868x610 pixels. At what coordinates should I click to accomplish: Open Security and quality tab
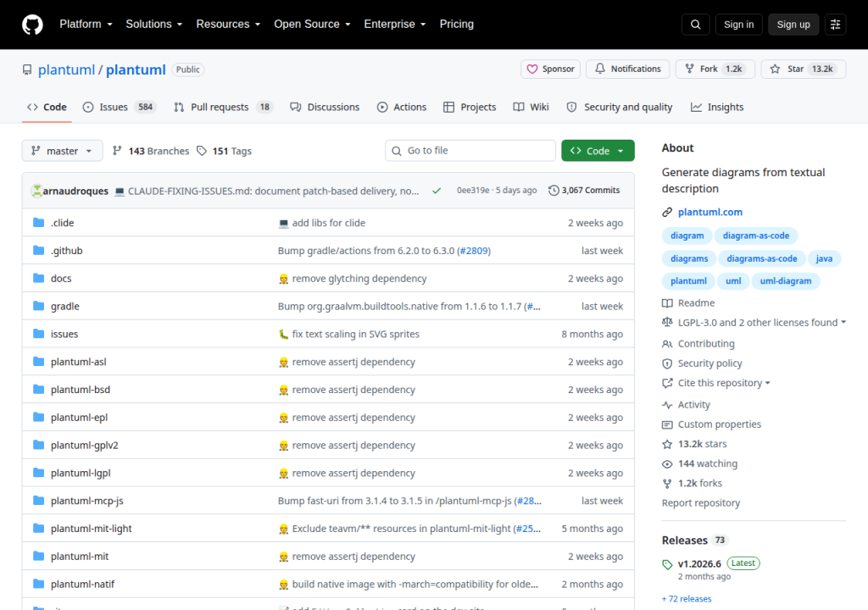(x=620, y=107)
